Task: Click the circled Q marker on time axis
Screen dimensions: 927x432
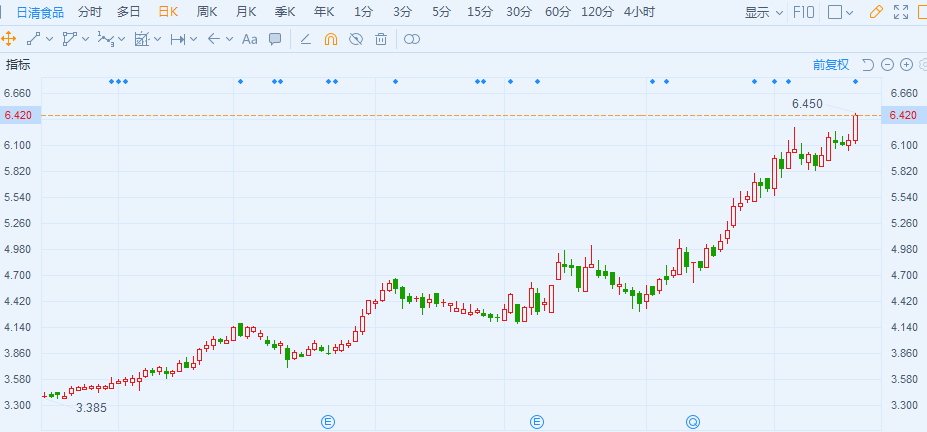Action: [x=693, y=422]
